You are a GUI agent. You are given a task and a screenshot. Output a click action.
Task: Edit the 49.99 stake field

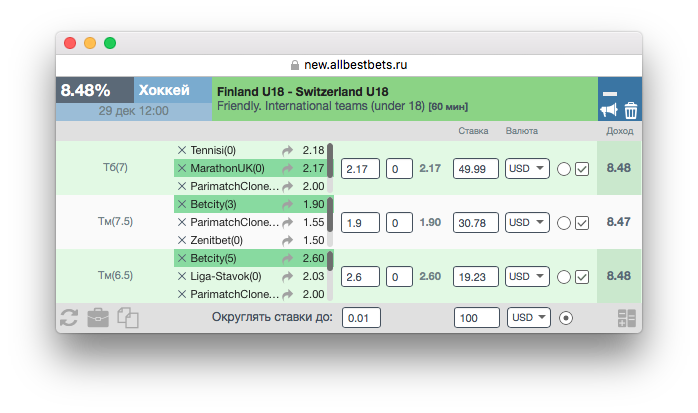pos(476,169)
